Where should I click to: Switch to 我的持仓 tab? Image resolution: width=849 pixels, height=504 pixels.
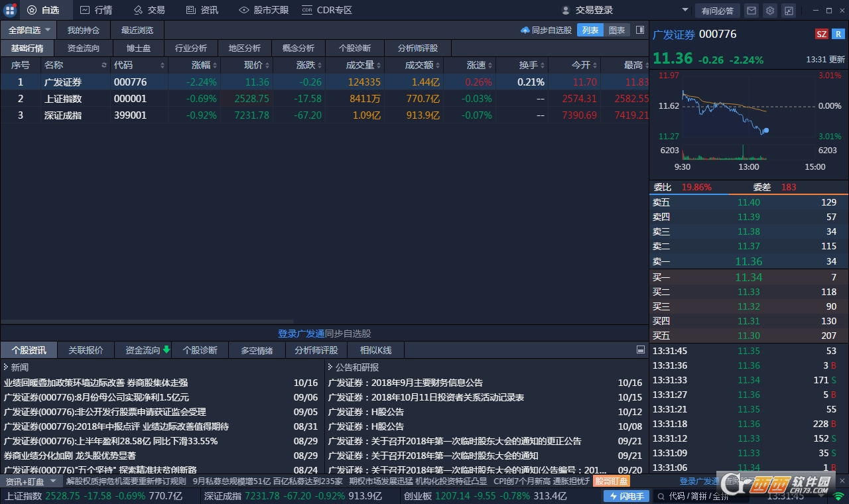[x=84, y=30]
